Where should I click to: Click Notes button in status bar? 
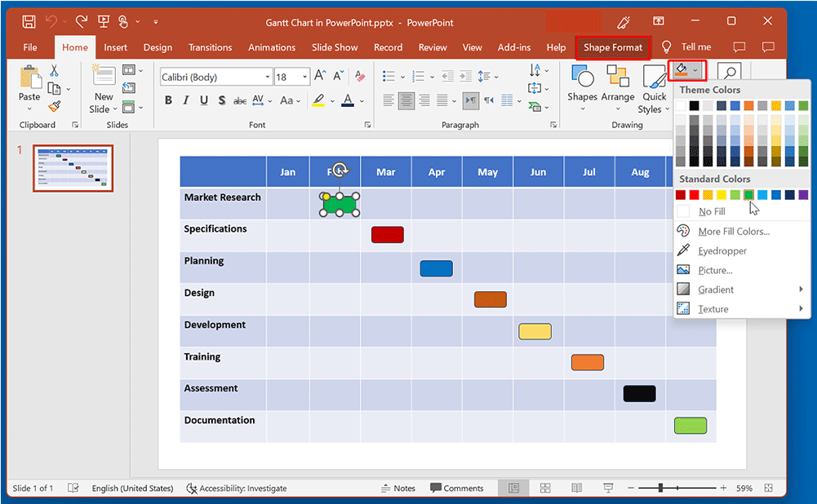tap(398, 488)
